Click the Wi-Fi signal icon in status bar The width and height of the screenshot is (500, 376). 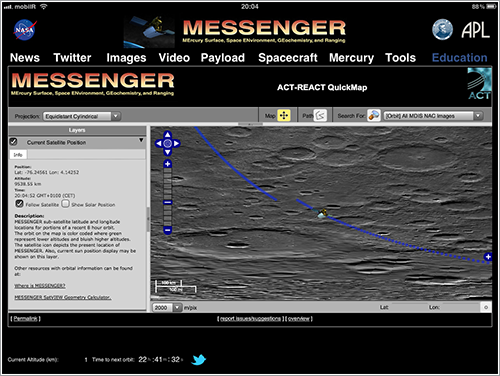click(x=43, y=6)
